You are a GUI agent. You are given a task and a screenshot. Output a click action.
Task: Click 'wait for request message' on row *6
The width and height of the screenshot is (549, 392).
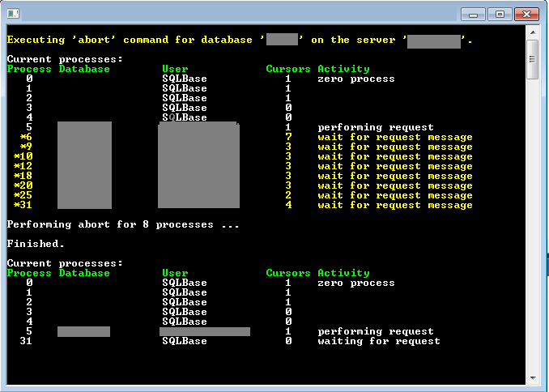coord(395,137)
